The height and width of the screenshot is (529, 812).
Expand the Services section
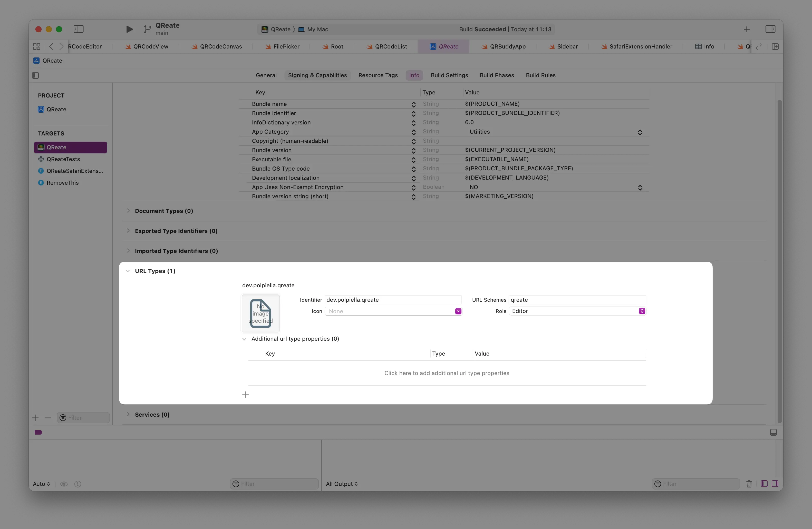tap(128, 414)
